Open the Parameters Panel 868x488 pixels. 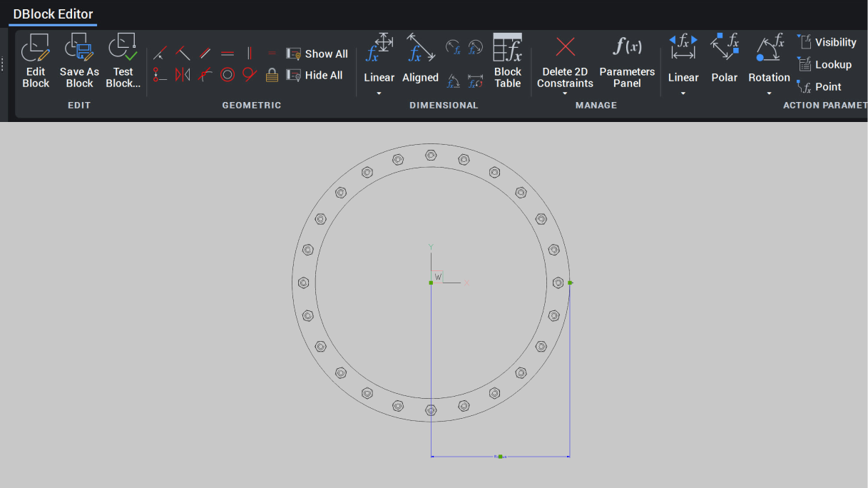pyautogui.click(x=627, y=61)
